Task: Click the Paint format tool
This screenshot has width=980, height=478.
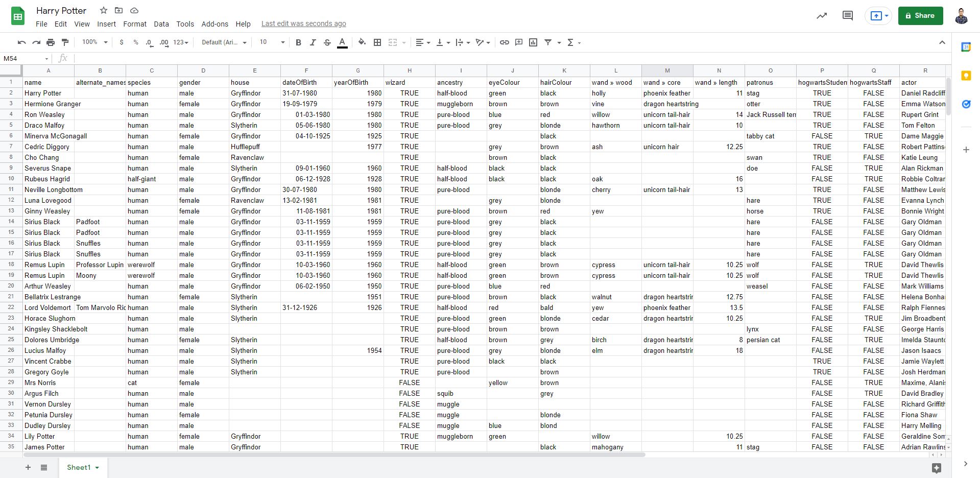Action: [65, 42]
